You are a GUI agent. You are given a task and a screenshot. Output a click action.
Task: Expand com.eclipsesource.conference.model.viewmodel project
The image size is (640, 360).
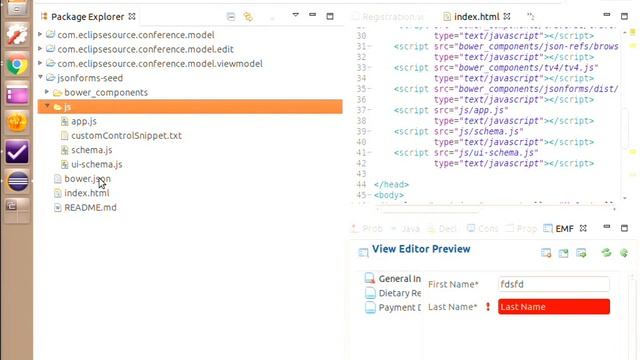pyautogui.click(x=40, y=63)
